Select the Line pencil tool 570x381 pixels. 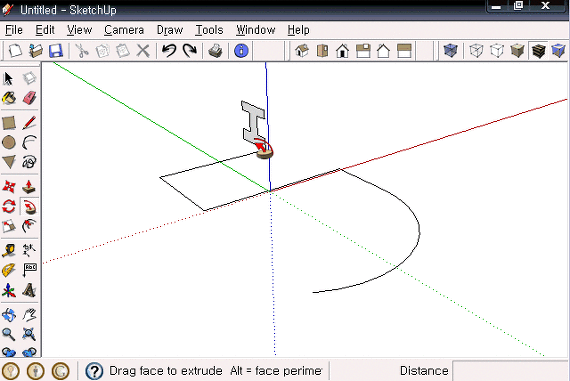29,123
